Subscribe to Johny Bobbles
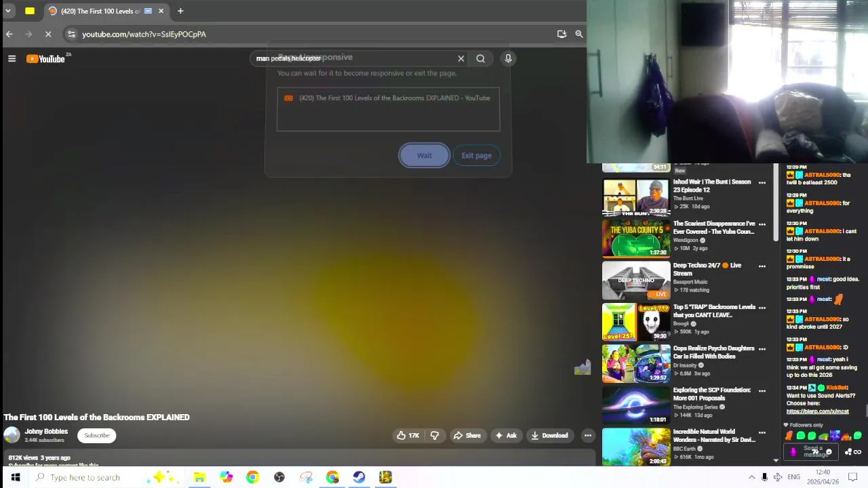This screenshot has width=868, height=488. (x=96, y=436)
